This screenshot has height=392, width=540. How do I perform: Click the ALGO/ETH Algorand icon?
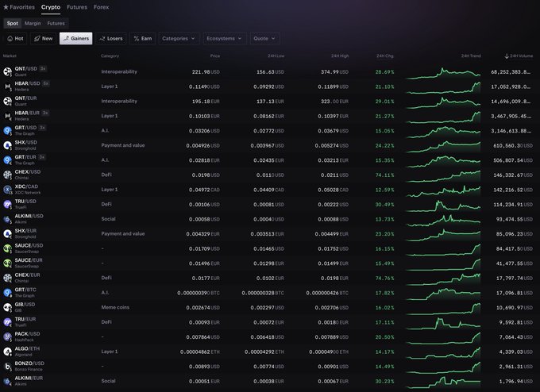[x=8, y=352]
